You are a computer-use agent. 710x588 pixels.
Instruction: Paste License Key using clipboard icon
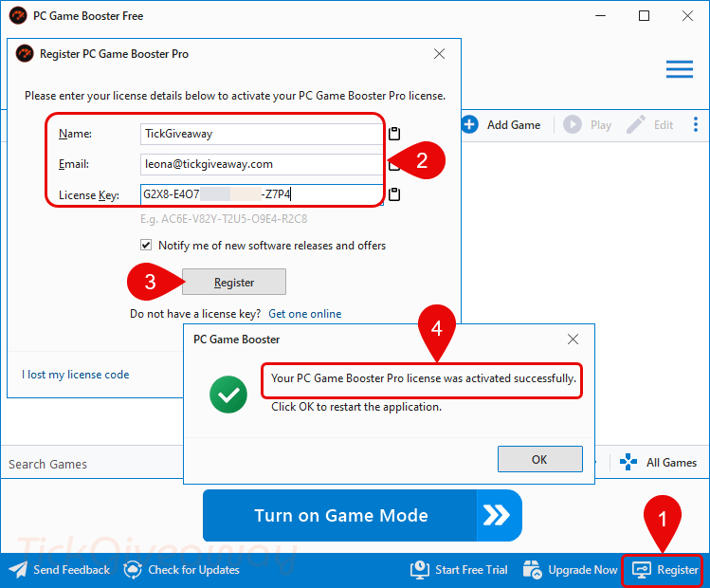click(394, 194)
